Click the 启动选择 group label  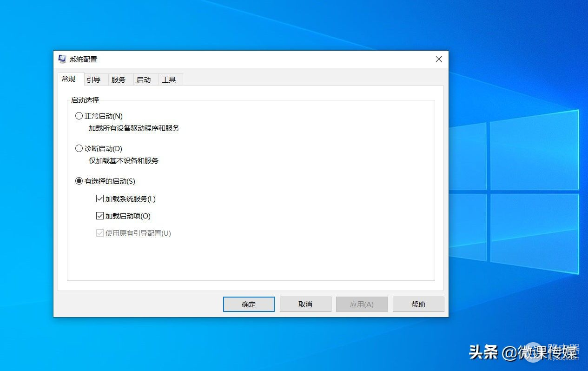click(85, 100)
